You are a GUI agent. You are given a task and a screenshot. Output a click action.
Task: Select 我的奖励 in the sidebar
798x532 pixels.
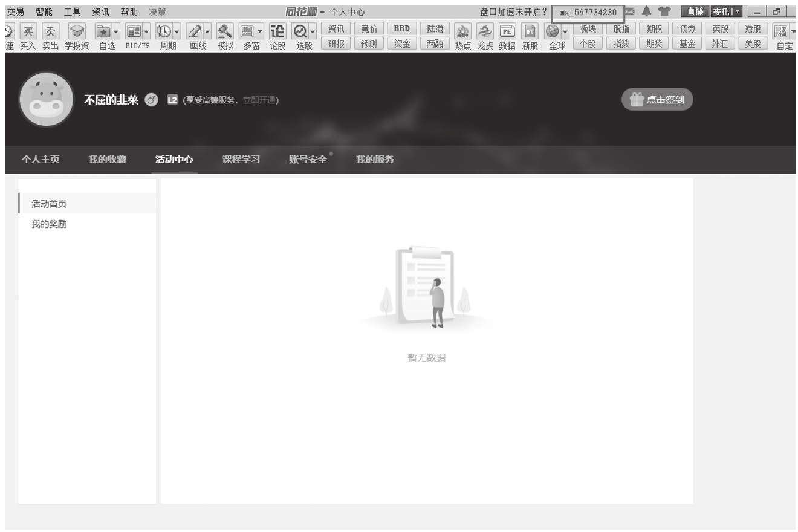87,224
